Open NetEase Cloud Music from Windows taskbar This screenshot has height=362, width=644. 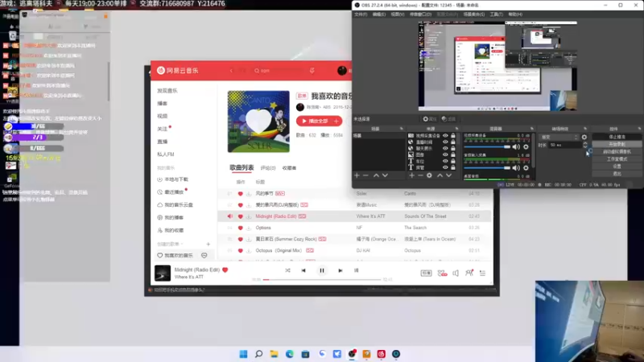pyautogui.click(x=381, y=354)
